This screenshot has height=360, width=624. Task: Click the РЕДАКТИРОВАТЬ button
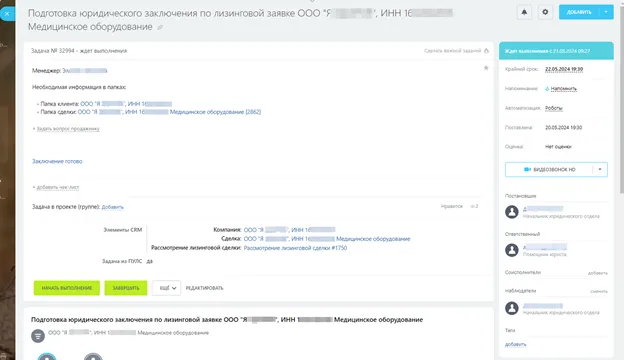point(205,288)
